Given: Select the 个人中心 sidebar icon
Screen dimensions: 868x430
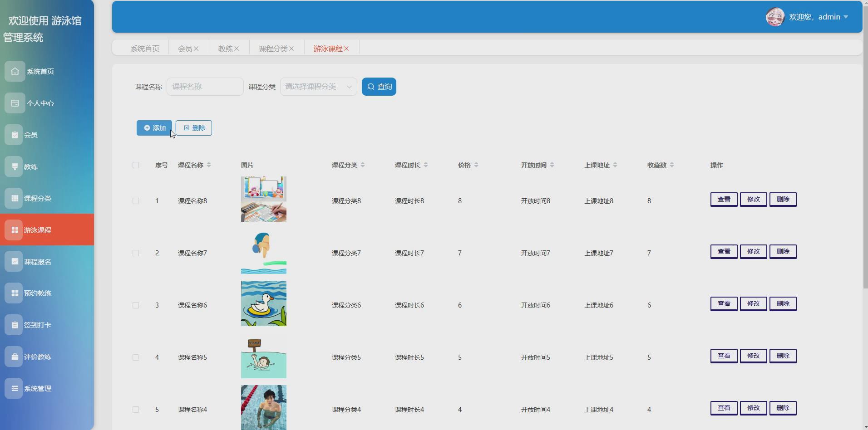Looking at the screenshot, I should click(14, 103).
